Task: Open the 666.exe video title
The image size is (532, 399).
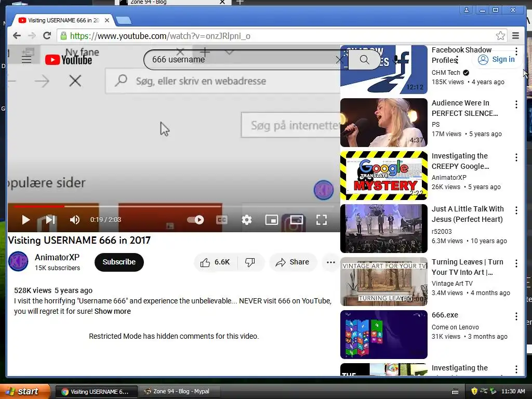Action: 445,315
